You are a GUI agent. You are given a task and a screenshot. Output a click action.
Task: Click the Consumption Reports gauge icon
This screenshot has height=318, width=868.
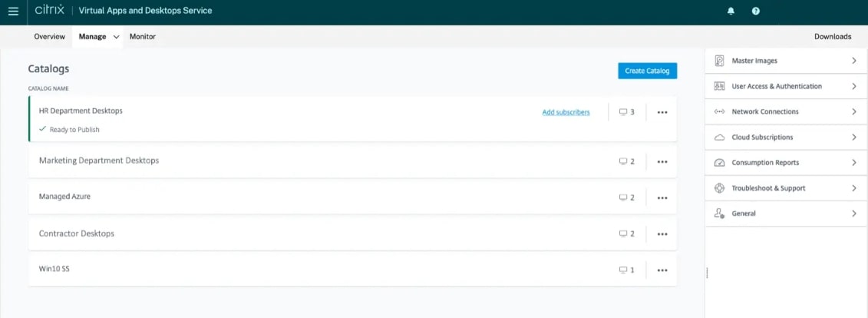(719, 163)
